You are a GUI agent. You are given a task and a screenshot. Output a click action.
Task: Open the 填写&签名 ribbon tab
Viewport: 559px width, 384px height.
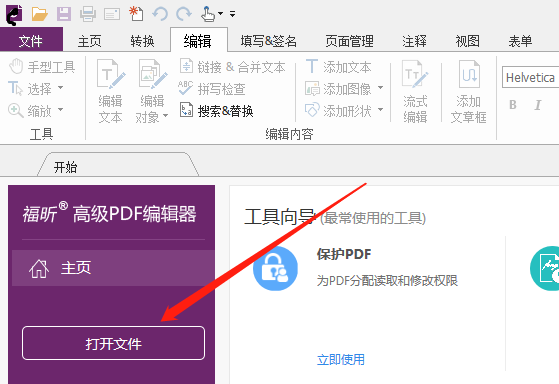[269, 41]
